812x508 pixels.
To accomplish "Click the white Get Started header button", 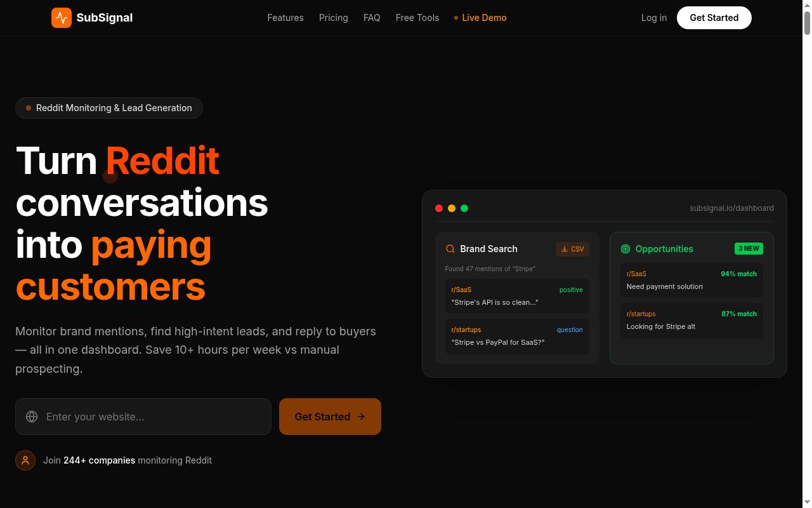I will (714, 18).
